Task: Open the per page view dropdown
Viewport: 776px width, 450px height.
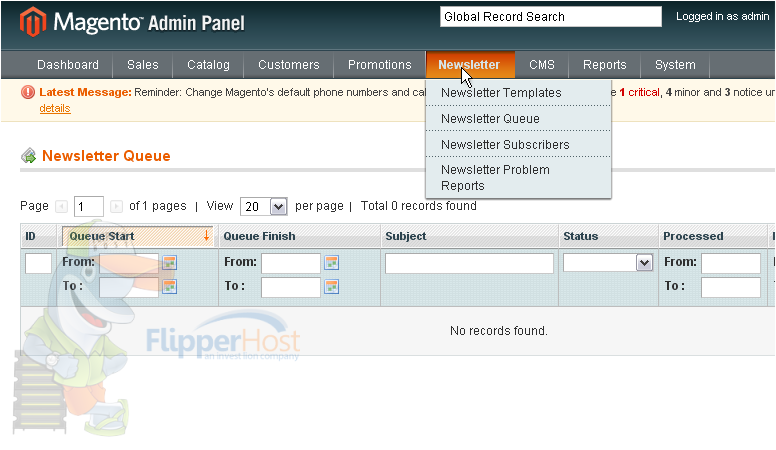Action: [x=263, y=206]
